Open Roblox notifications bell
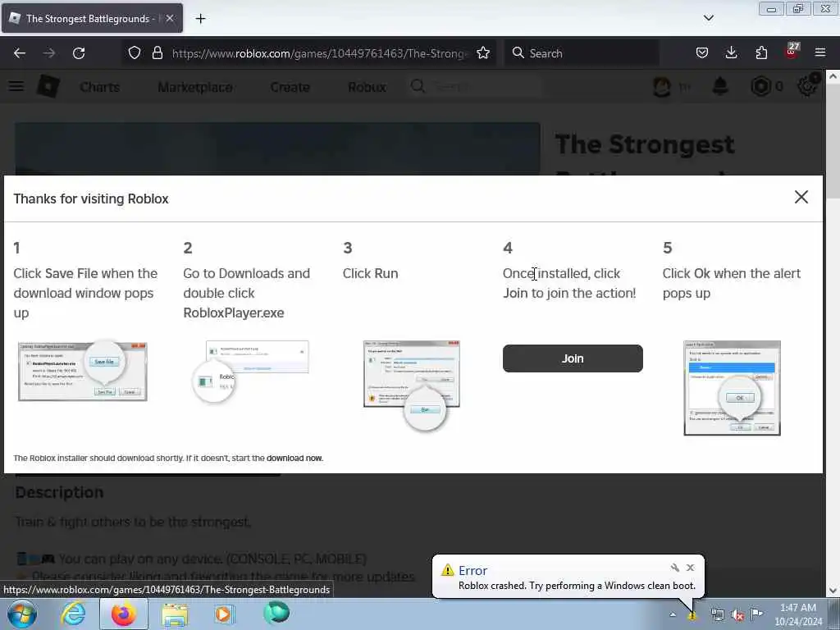 [720, 86]
